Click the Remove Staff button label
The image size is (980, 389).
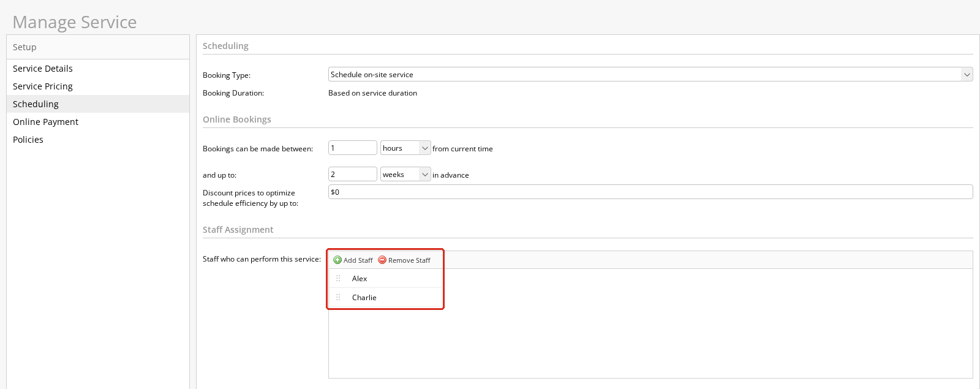409,260
